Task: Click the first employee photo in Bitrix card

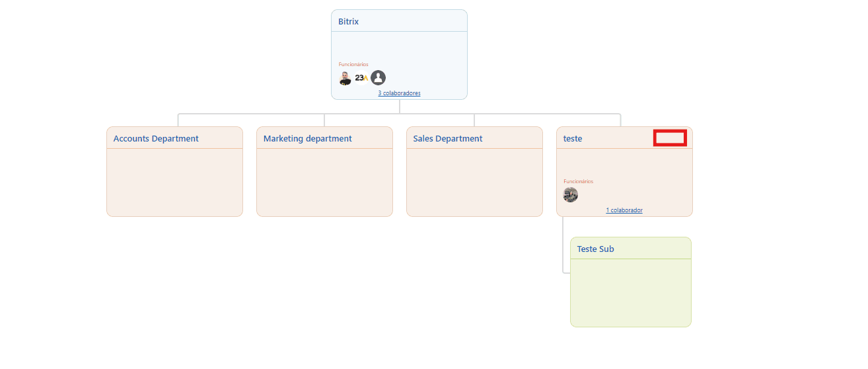Action: tap(345, 78)
